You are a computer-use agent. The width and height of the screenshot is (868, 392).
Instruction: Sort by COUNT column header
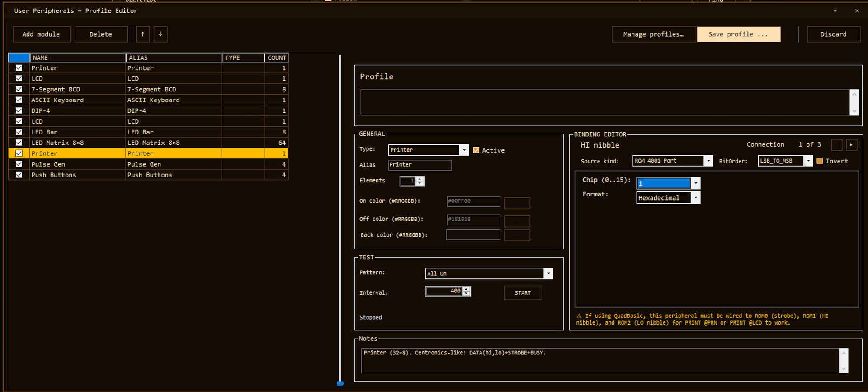click(x=277, y=57)
